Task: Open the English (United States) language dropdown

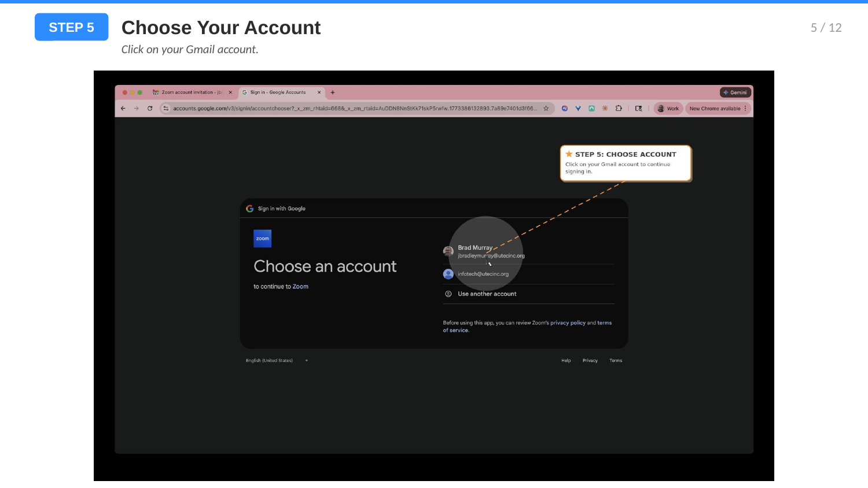Action: [x=277, y=360]
